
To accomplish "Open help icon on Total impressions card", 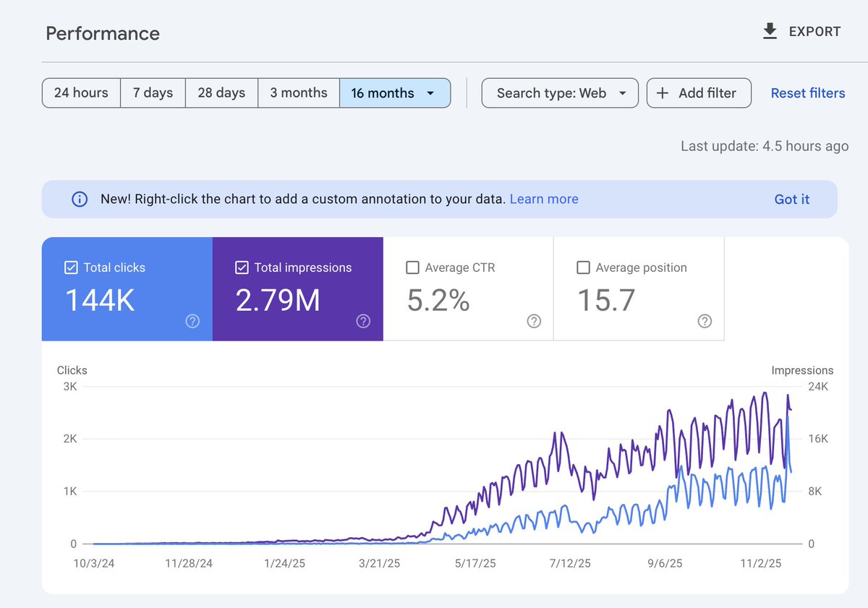I will pyautogui.click(x=363, y=322).
